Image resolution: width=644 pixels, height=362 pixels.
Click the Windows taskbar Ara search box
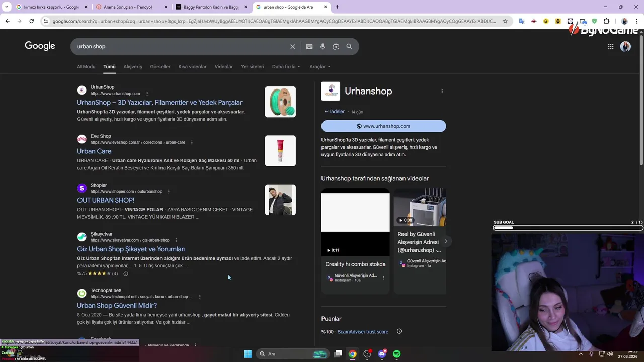(x=293, y=354)
